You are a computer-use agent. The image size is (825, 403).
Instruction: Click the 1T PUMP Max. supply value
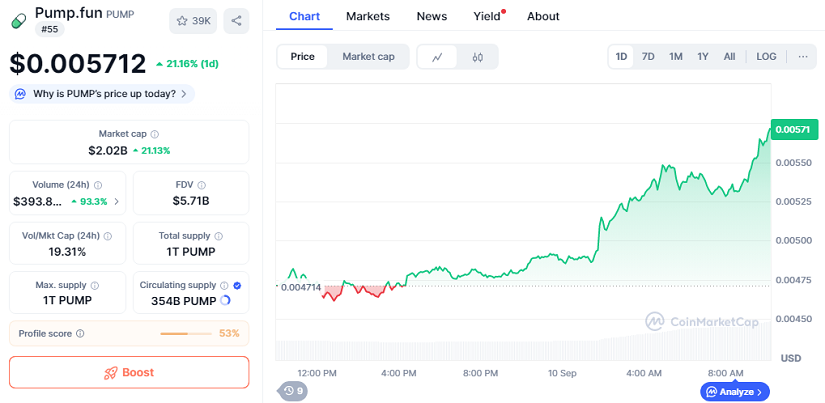67,301
